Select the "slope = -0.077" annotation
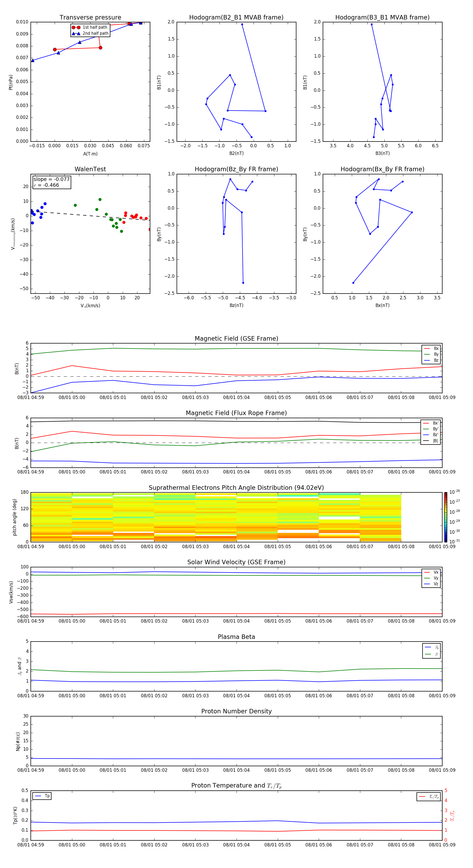This screenshot has height=868, width=473. (x=52, y=179)
